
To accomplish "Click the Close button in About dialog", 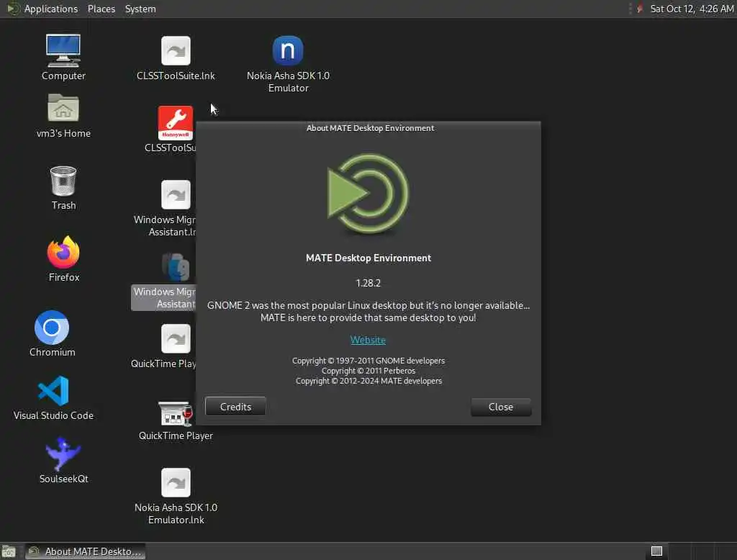I will 501,407.
